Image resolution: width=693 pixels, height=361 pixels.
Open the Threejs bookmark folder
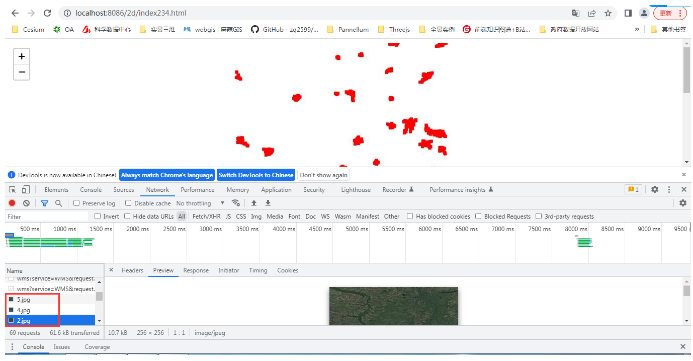point(394,30)
